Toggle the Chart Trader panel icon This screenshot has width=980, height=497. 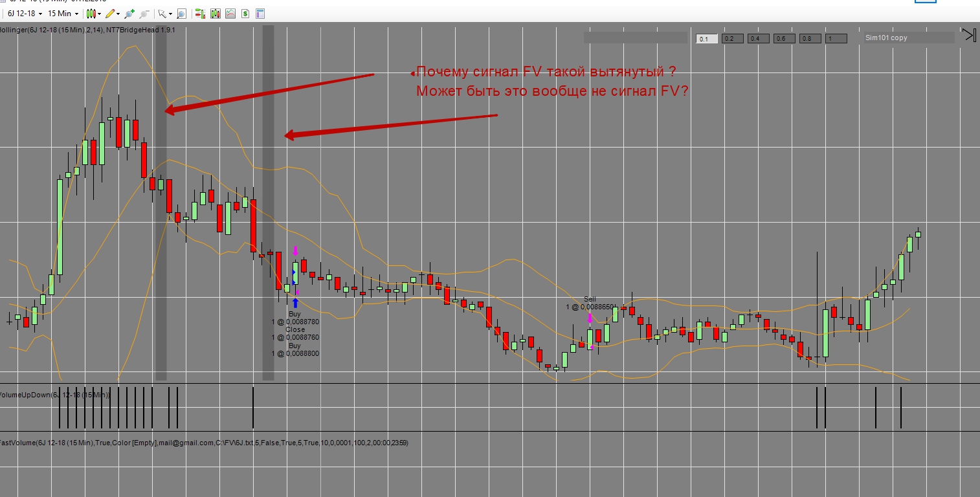point(200,14)
